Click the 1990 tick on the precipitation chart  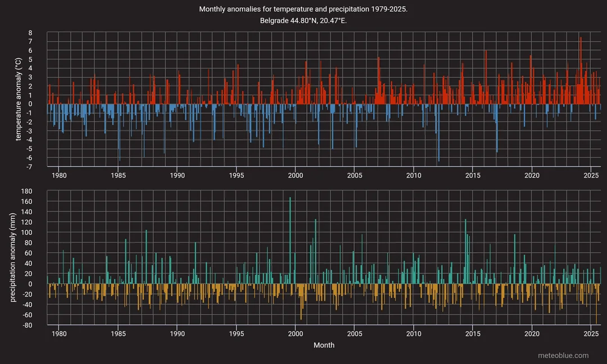point(177,334)
